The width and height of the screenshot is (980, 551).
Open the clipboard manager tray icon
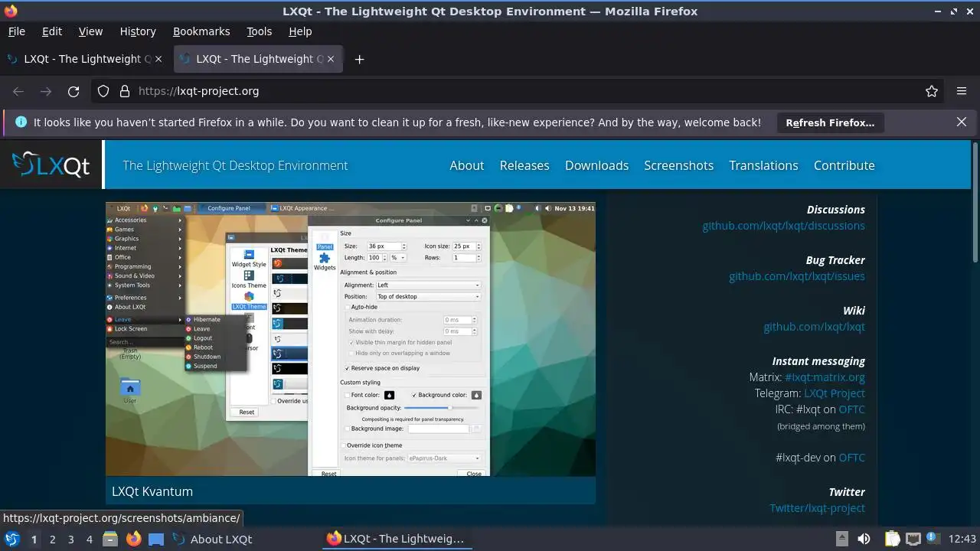pyautogui.click(x=893, y=539)
